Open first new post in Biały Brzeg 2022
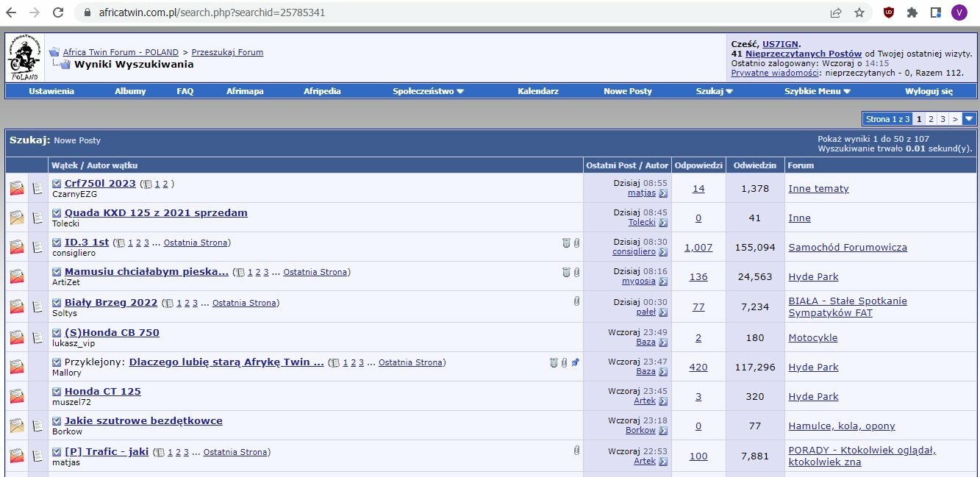 pos(57,302)
